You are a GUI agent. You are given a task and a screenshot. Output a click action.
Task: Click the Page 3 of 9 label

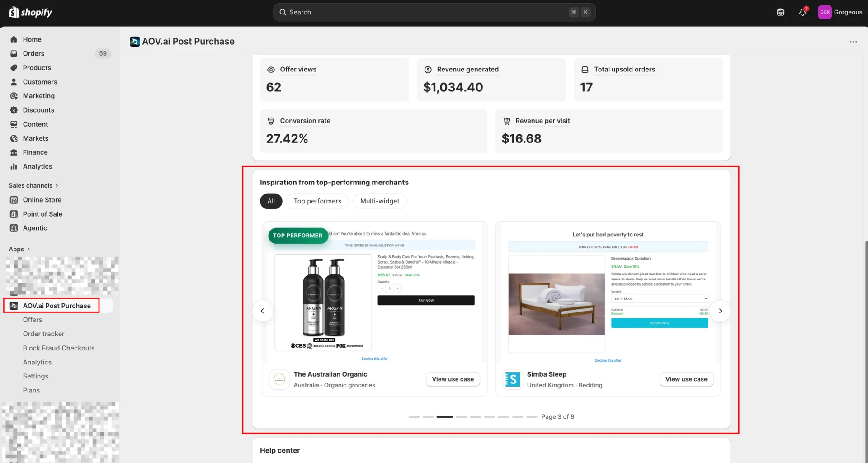(x=558, y=417)
